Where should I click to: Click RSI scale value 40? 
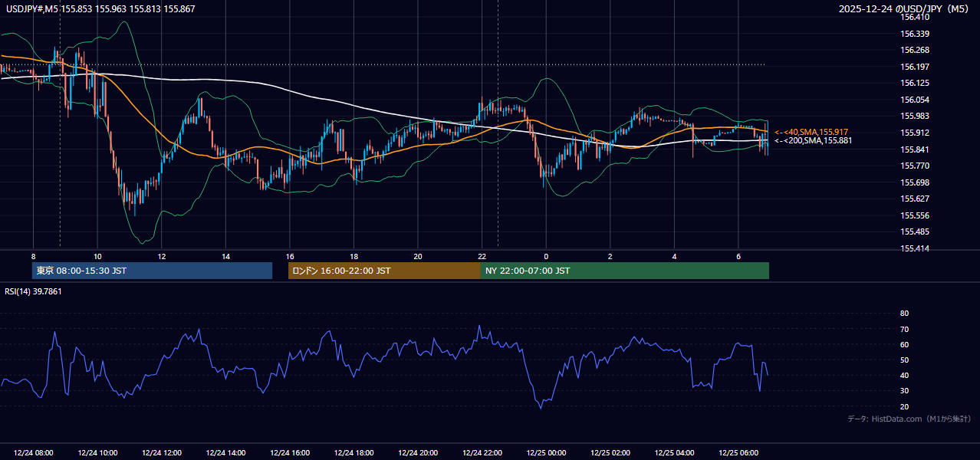pos(904,375)
